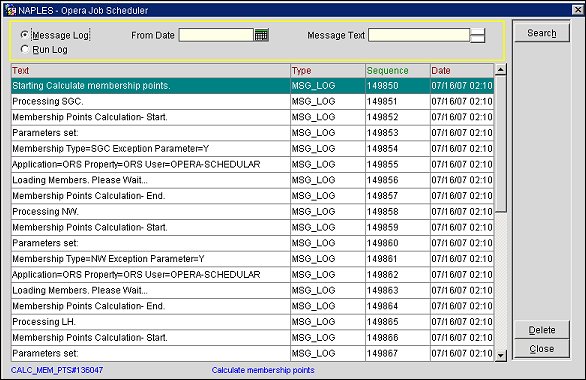Image resolution: width=586 pixels, height=380 pixels.
Task: Click the MSG_LOG type cell for sequence 149851
Action: pyautogui.click(x=328, y=102)
